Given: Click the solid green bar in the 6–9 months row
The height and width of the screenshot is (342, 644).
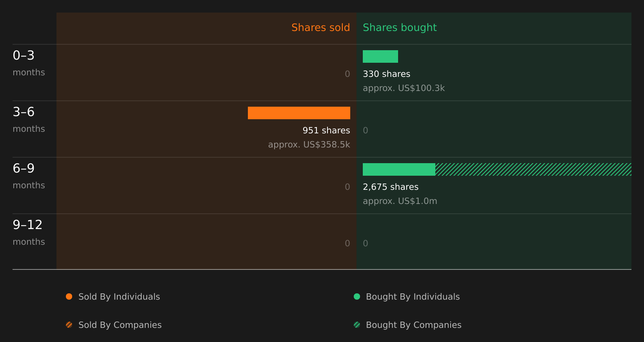Looking at the screenshot, I should [x=399, y=169].
